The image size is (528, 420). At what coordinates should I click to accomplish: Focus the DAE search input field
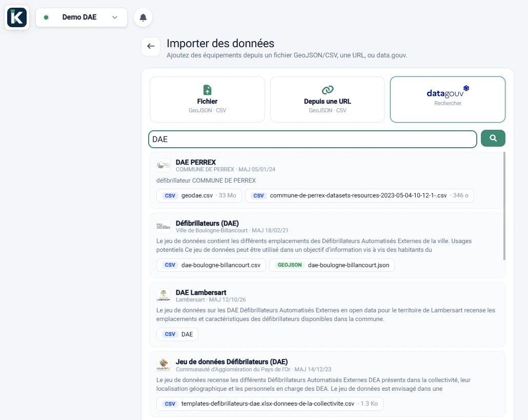[x=313, y=139]
